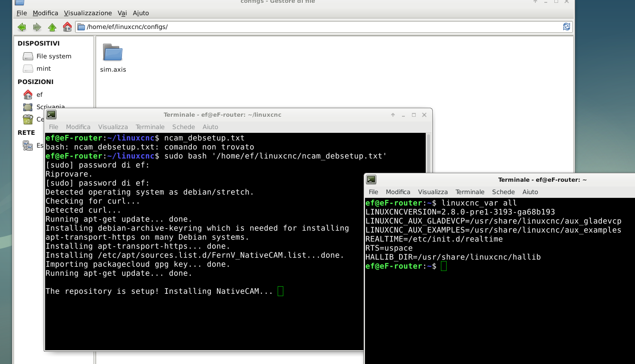Screen dimensions: 635x364
Task: Click 'Installing apt-transport-https... done.' line
Action: 138,246
